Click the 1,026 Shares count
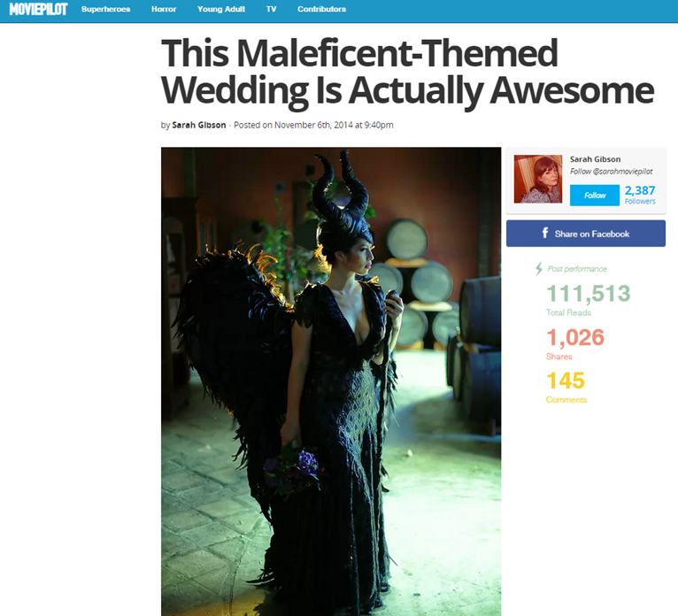 coord(574,343)
